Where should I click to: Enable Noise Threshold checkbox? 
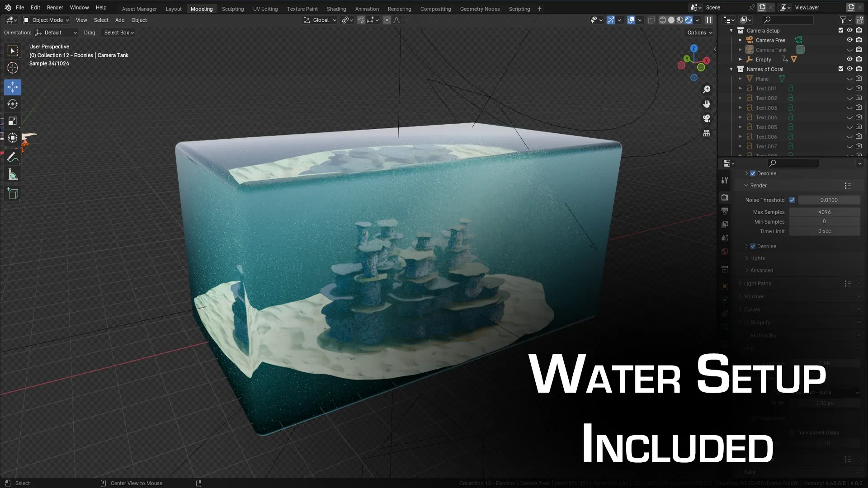pyautogui.click(x=792, y=199)
